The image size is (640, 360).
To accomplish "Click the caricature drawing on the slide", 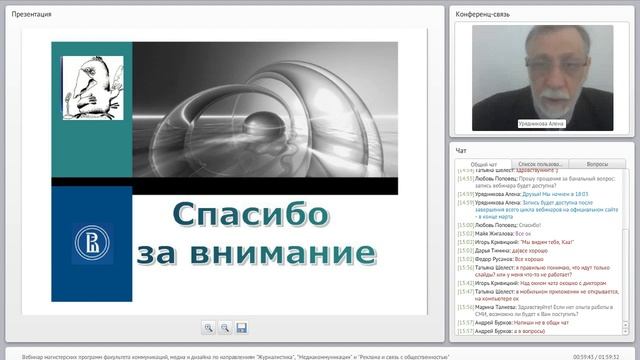I will coord(93,88).
